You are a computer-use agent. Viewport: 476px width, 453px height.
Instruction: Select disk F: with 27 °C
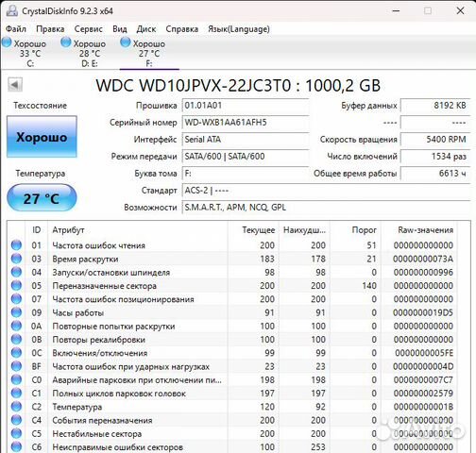(x=149, y=53)
